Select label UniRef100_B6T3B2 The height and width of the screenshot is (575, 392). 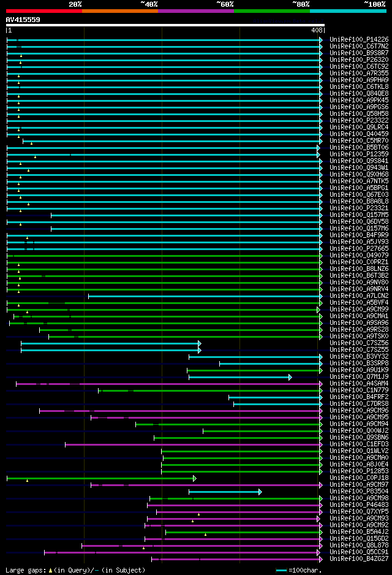pos(359,275)
